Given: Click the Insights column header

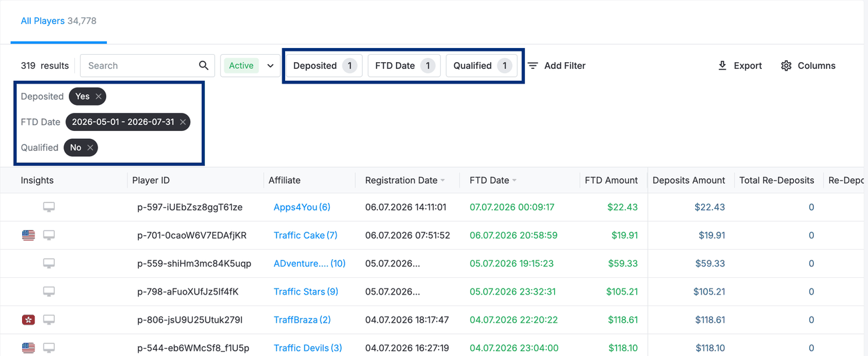Looking at the screenshot, I should (x=37, y=180).
